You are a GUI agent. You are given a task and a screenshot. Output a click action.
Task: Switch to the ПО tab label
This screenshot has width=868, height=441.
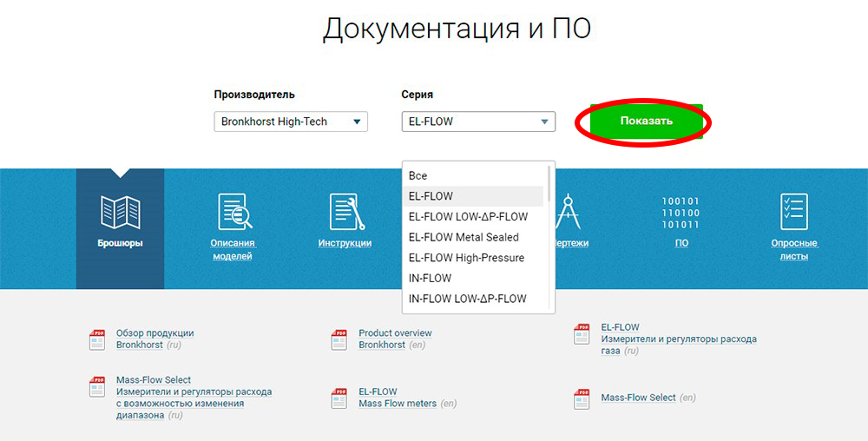682,243
